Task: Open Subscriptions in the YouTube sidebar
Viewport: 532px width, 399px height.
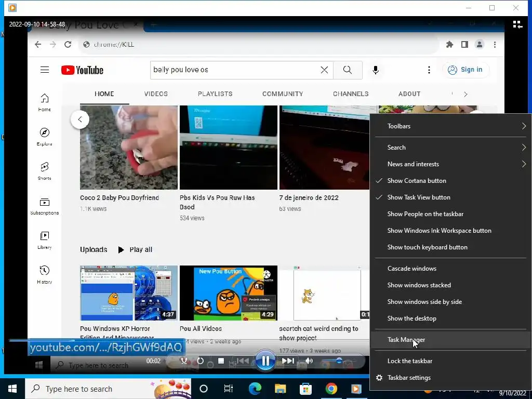Action: tap(45, 206)
